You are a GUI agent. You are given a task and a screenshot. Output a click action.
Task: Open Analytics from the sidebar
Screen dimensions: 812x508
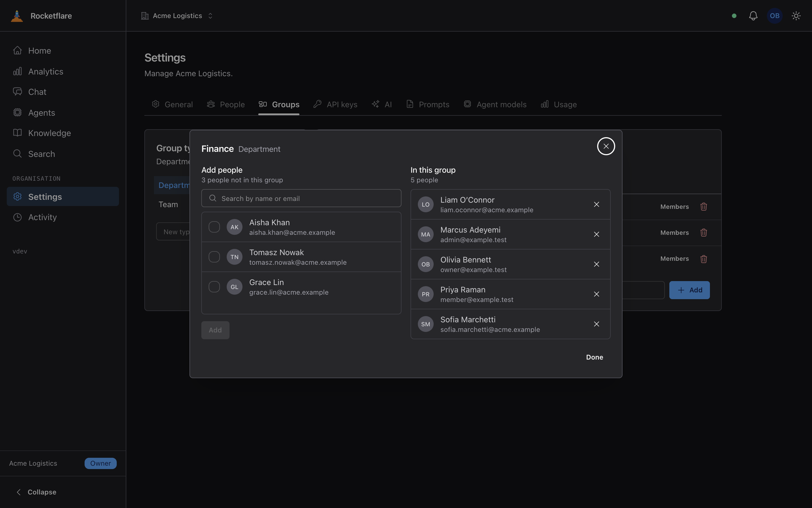pyautogui.click(x=63, y=71)
